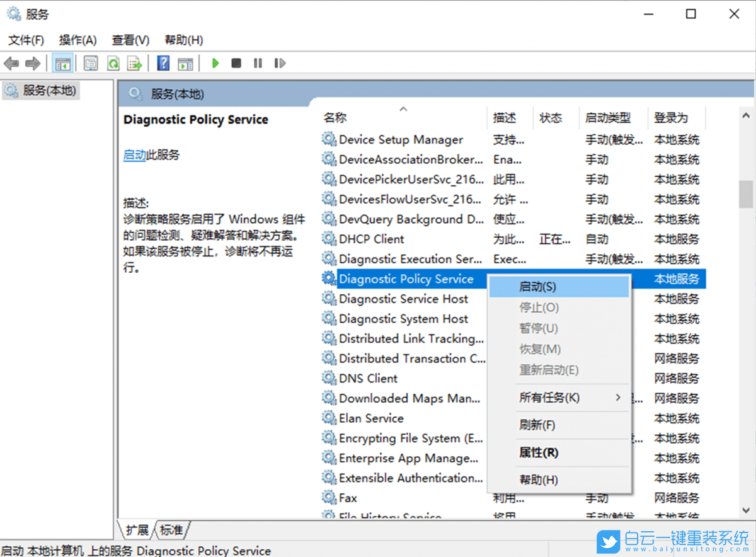Click the DHCP Client service gear icon

tap(328, 239)
